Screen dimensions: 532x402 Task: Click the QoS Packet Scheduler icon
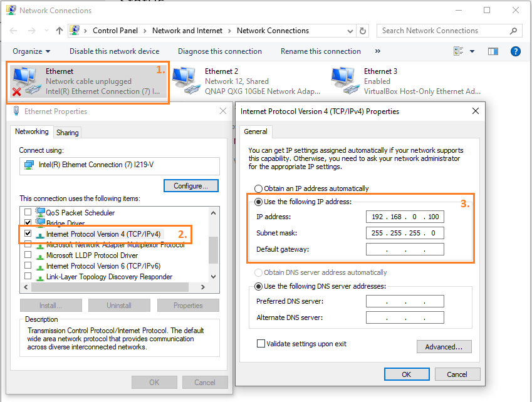tap(40, 212)
